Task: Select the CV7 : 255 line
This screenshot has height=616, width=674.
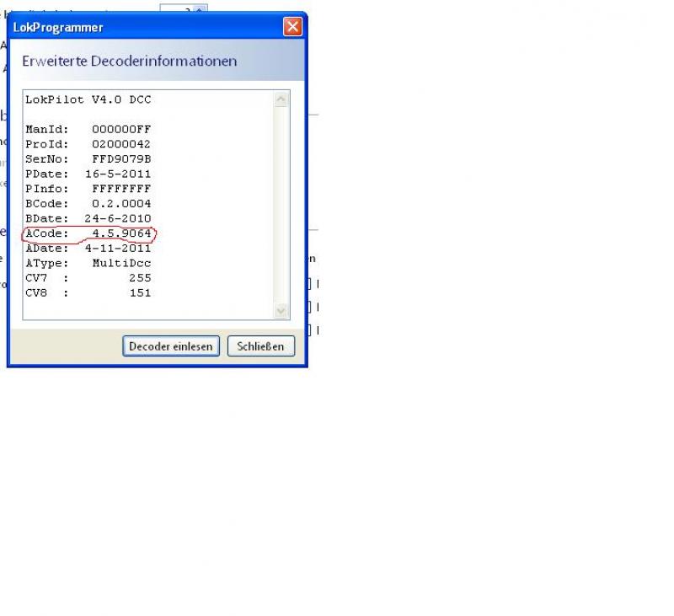Action: 88,278
